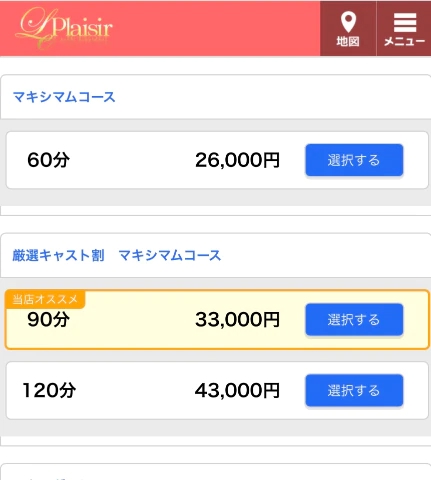Click the 120分 duration label
The image size is (431, 480).
pyautogui.click(x=49, y=390)
